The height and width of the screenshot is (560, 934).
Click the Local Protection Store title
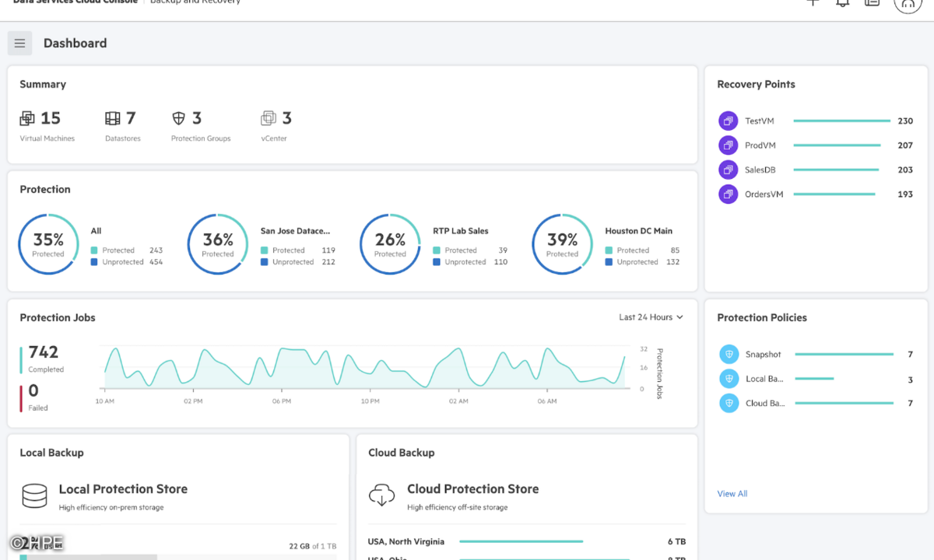tap(123, 489)
